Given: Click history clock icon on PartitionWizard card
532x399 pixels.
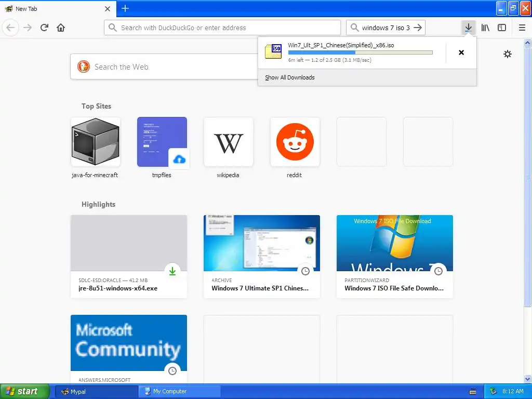Looking at the screenshot, I should tap(438, 271).
